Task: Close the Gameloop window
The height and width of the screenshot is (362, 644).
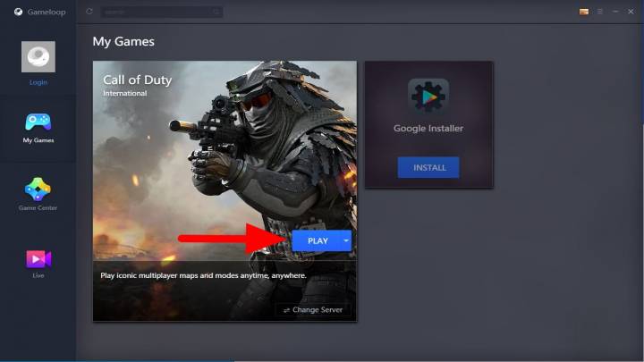Action: 631,12
